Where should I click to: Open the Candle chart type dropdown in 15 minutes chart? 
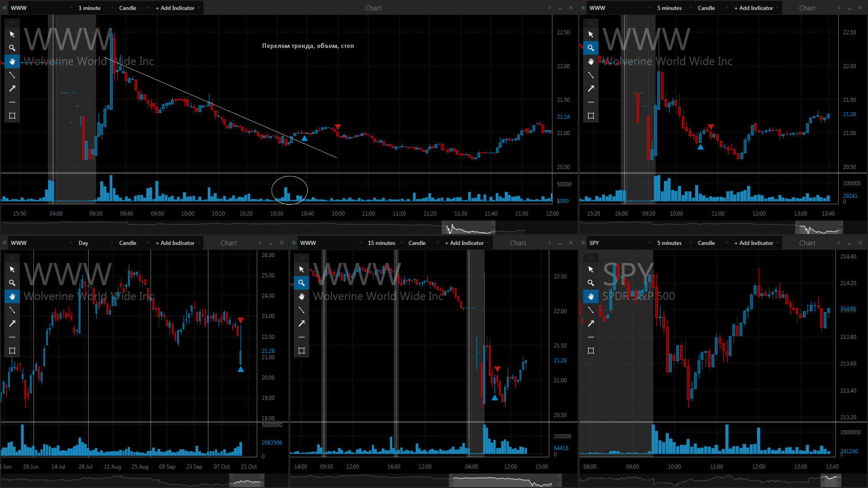[424, 243]
